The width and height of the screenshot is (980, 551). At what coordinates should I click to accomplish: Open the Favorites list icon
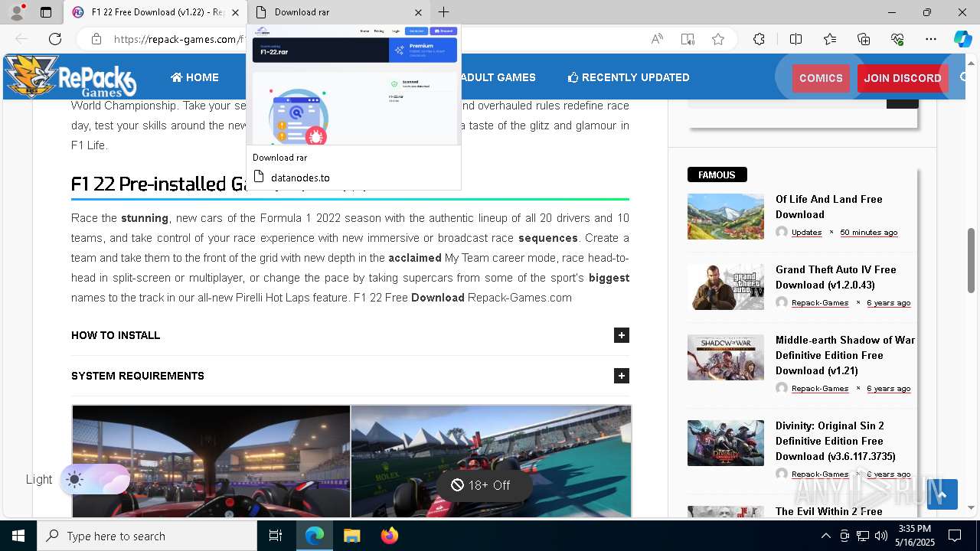[830, 39]
